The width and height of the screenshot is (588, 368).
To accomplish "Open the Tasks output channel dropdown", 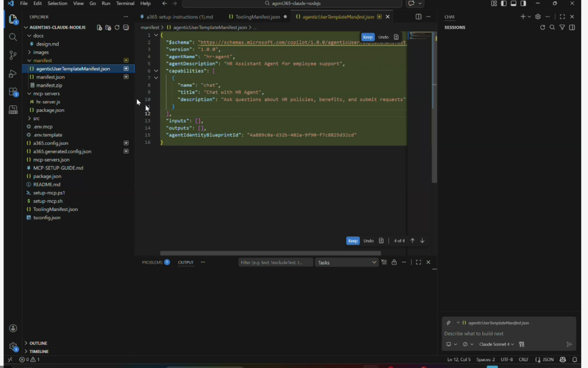I will pyautogui.click(x=347, y=262).
